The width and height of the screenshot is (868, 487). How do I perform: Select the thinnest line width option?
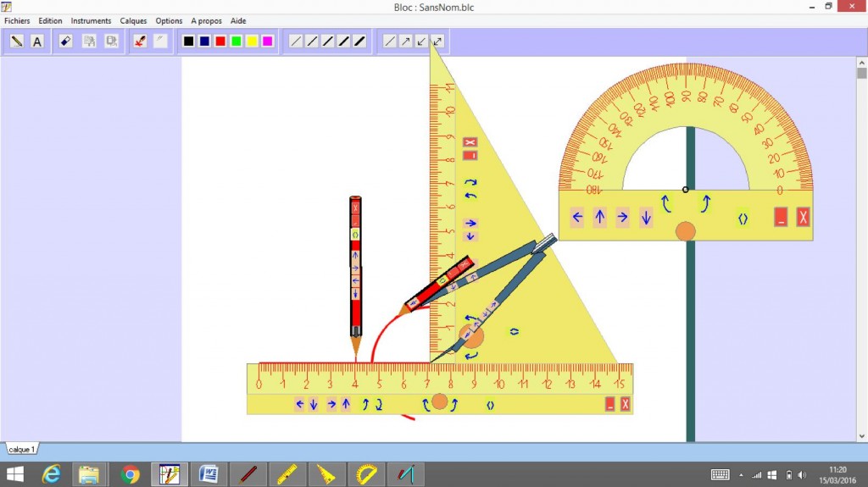(296, 41)
